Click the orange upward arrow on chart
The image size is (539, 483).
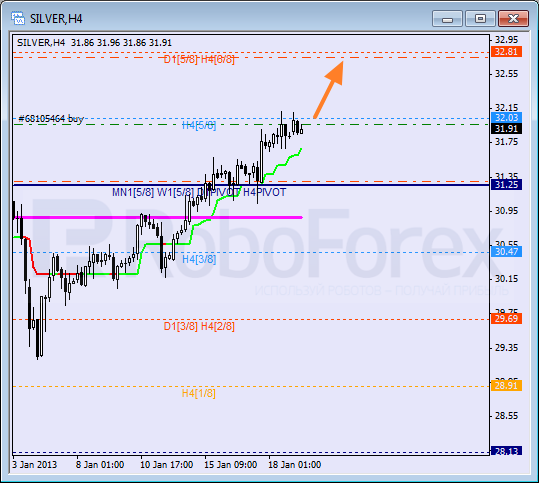tap(329, 89)
